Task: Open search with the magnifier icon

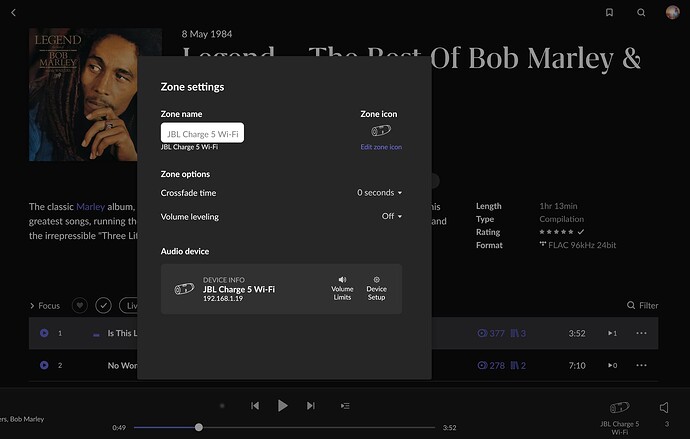Action: pyautogui.click(x=641, y=12)
